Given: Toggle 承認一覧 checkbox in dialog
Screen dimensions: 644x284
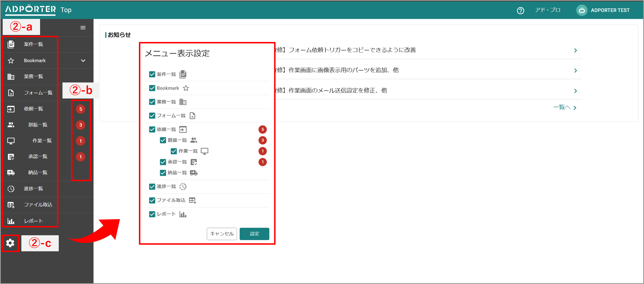Looking at the screenshot, I should coord(163,162).
